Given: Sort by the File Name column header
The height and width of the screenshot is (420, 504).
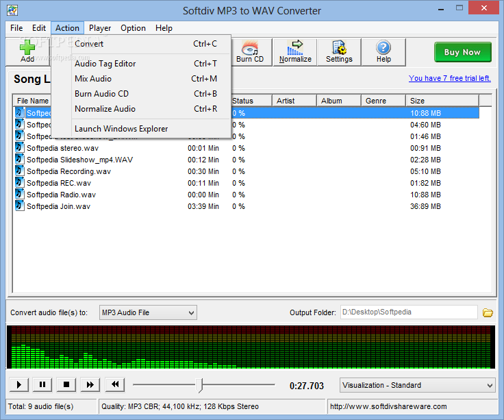Looking at the screenshot, I should pyautogui.click(x=32, y=101).
